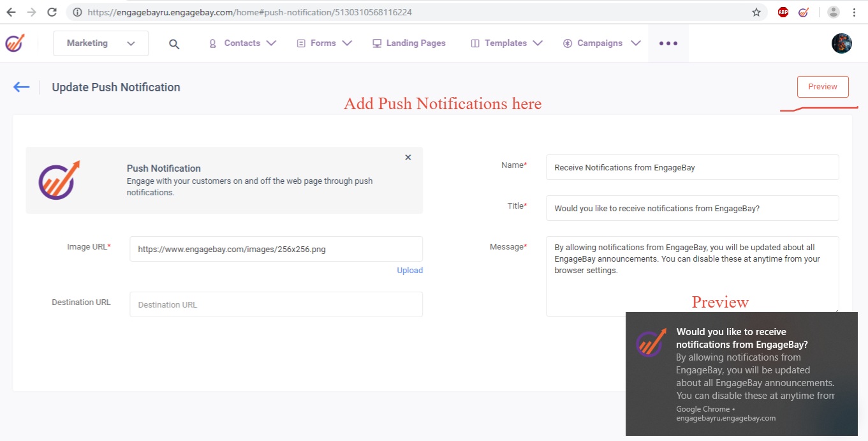Go back using the blue arrow
The height and width of the screenshot is (441, 868).
(21, 87)
